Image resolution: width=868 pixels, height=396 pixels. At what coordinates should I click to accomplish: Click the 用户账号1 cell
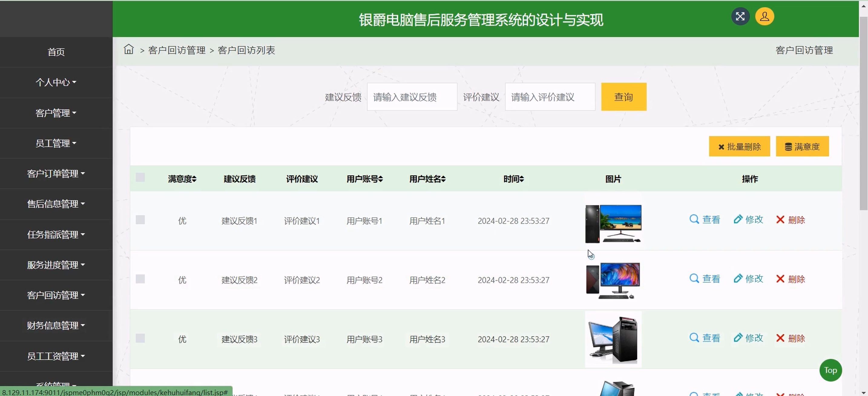pyautogui.click(x=364, y=221)
